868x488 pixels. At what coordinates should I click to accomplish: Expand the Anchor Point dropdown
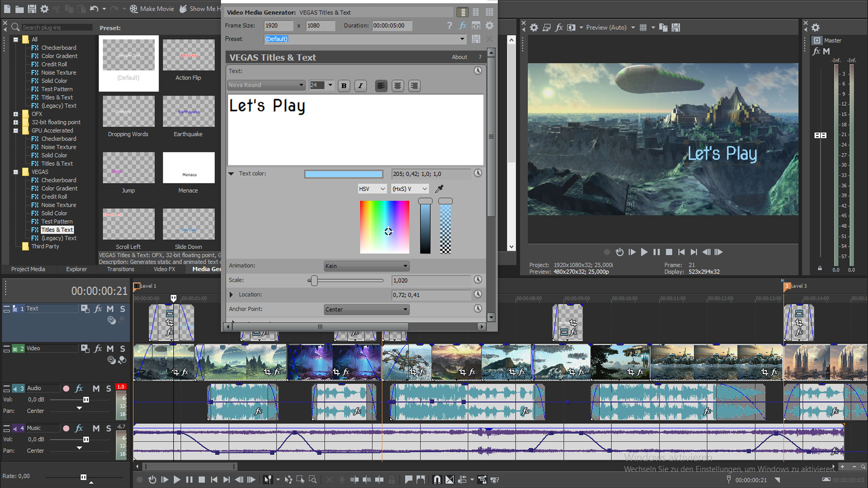405,309
